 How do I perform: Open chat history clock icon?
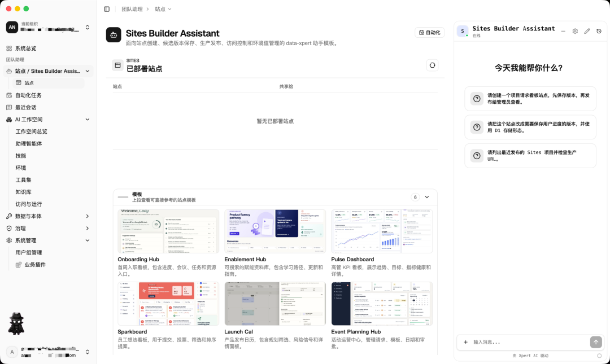point(599,31)
